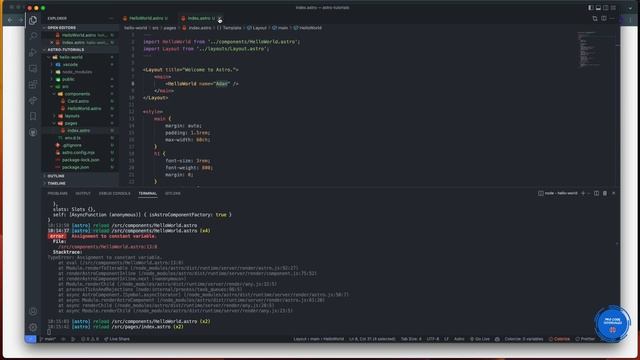Viewport: 640px width, 360px height.
Task: Open Run and Debug view
Action: [33, 52]
